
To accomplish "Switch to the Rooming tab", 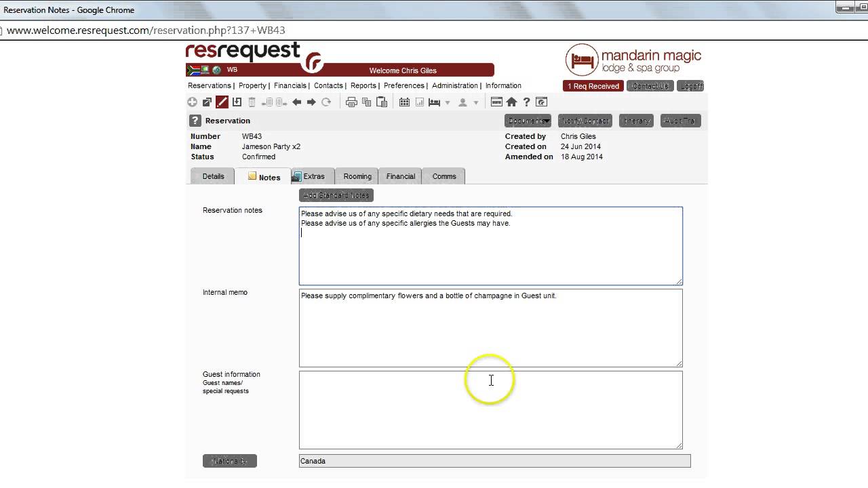I will [357, 176].
